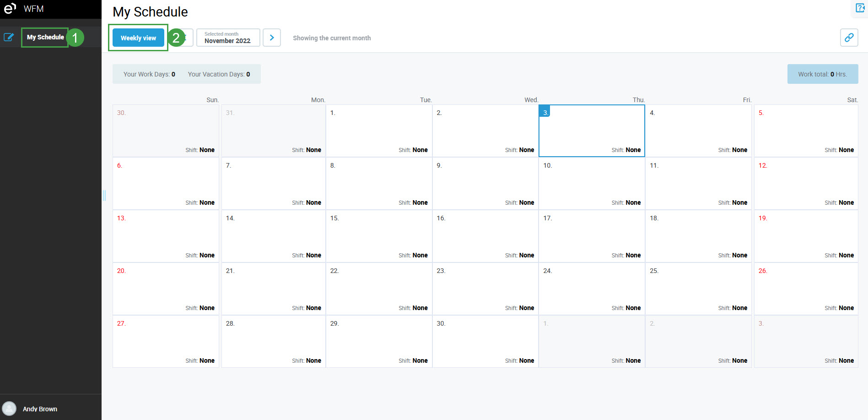
Task: Select November 16 on the calendar
Action: click(485, 236)
